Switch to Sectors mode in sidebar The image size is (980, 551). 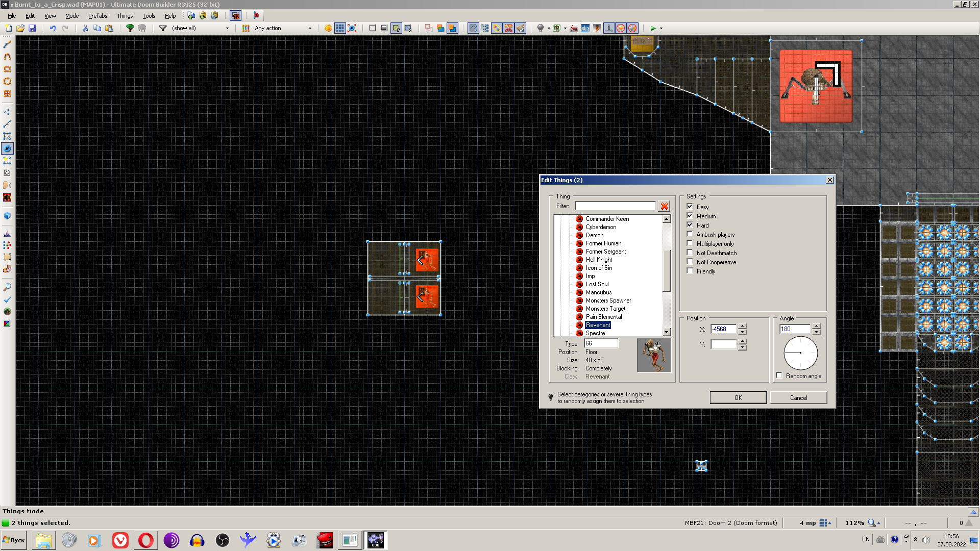[x=7, y=136]
